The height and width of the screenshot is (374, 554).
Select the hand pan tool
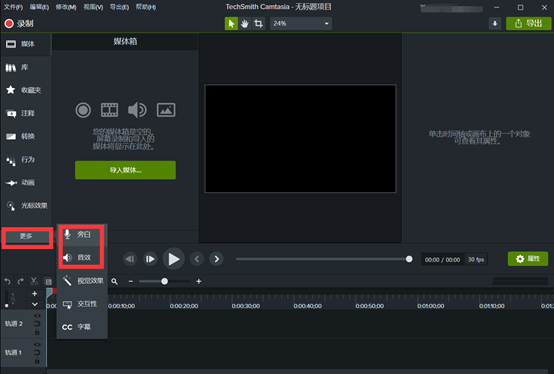244,24
